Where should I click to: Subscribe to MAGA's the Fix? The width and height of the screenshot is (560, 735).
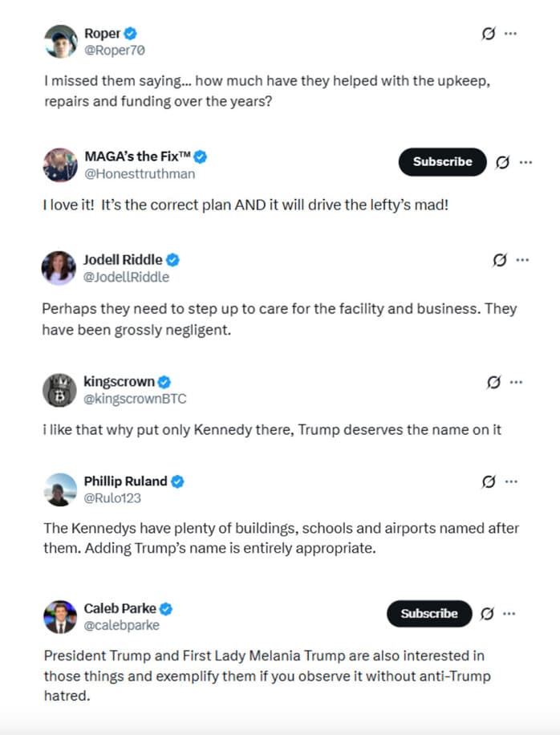(x=442, y=162)
